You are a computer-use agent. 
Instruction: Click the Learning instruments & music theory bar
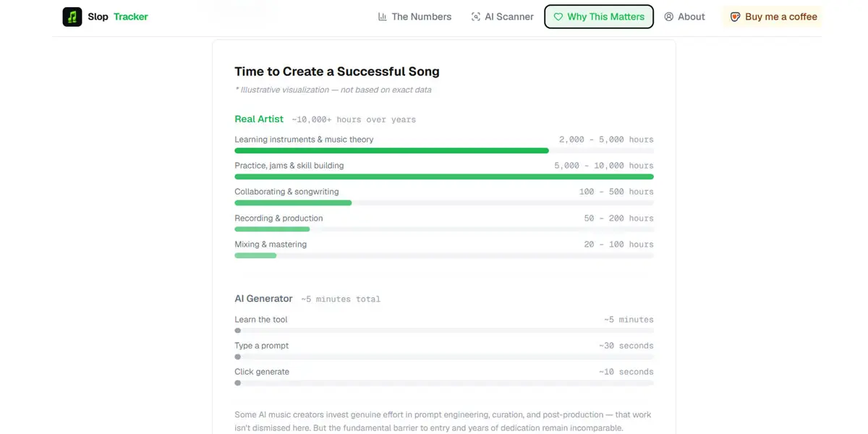pos(444,150)
